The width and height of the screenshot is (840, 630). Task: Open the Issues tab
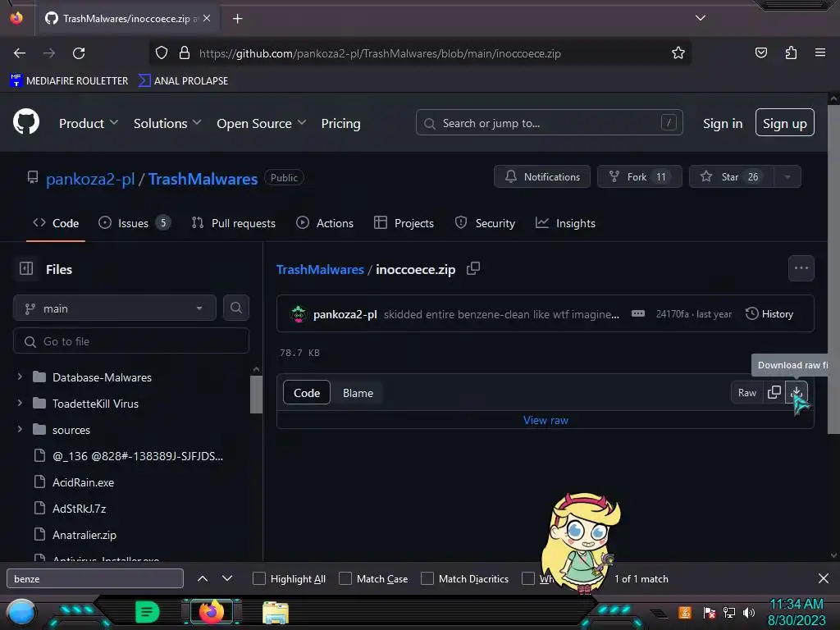(135, 223)
